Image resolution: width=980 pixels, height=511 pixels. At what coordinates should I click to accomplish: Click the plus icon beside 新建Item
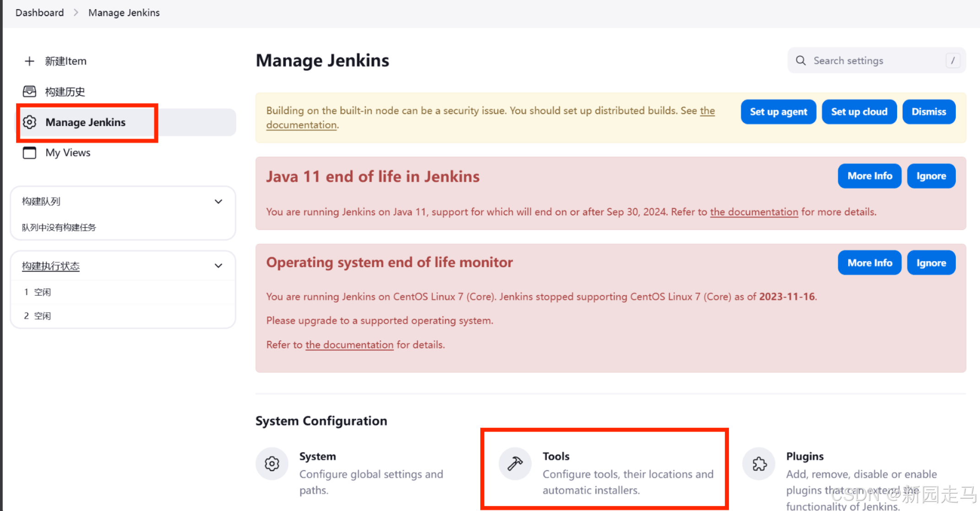click(x=29, y=61)
